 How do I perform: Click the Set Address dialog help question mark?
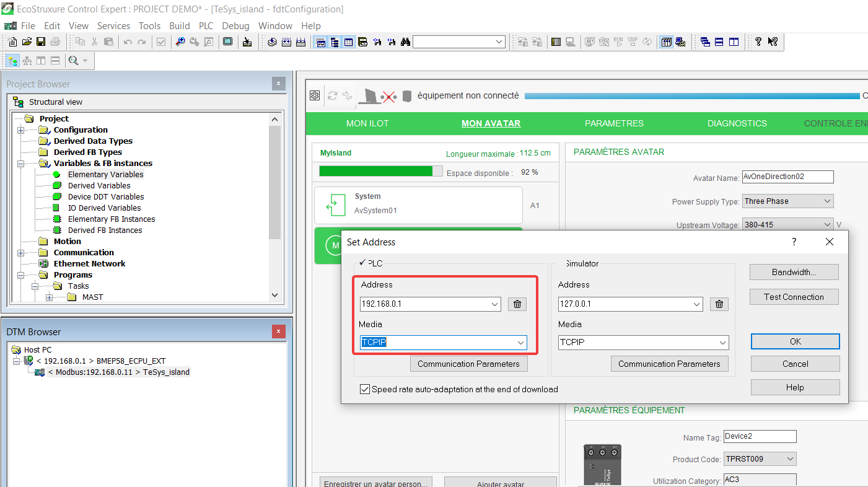point(794,242)
